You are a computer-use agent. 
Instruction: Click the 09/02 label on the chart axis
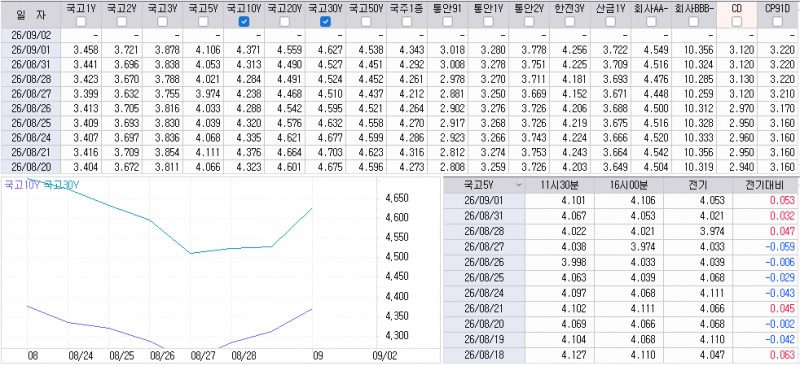pyautogui.click(x=384, y=355)
